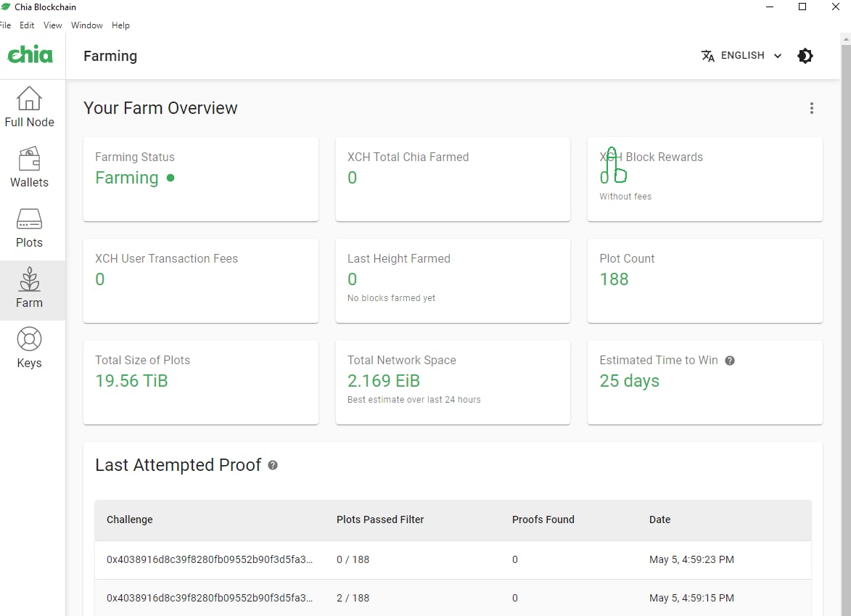Click the '19.56 TiB' total size value

click(131, 380)
